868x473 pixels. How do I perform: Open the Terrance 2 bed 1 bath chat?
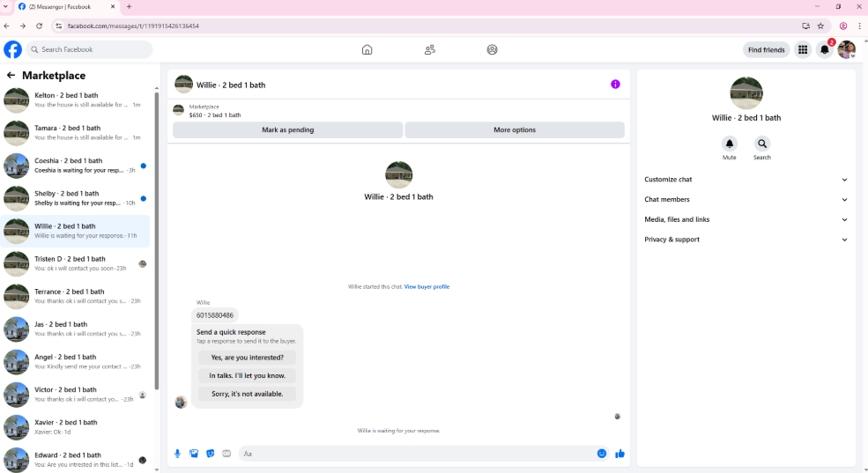click(75, 296)
